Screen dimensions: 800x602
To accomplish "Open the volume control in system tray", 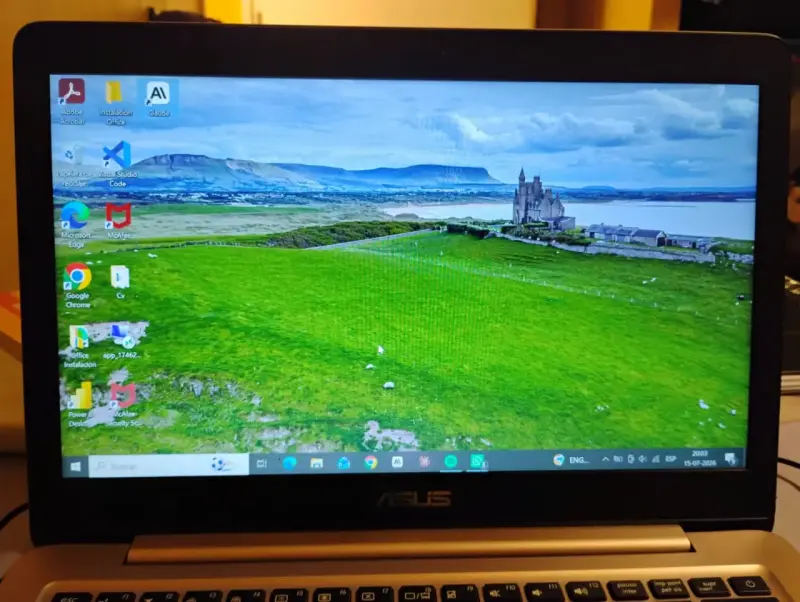I will (643, 459).
